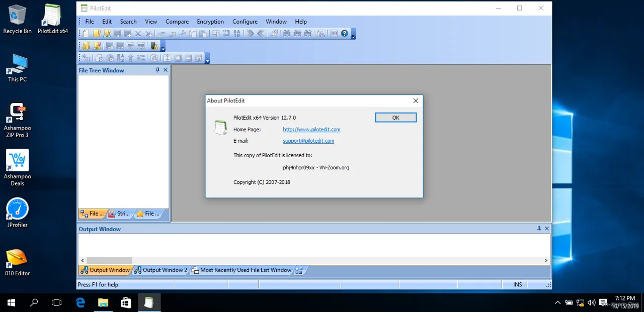644x312 pixels.
Task: Select the Stri... tab in left panel
Action: [x=119, y=214]
